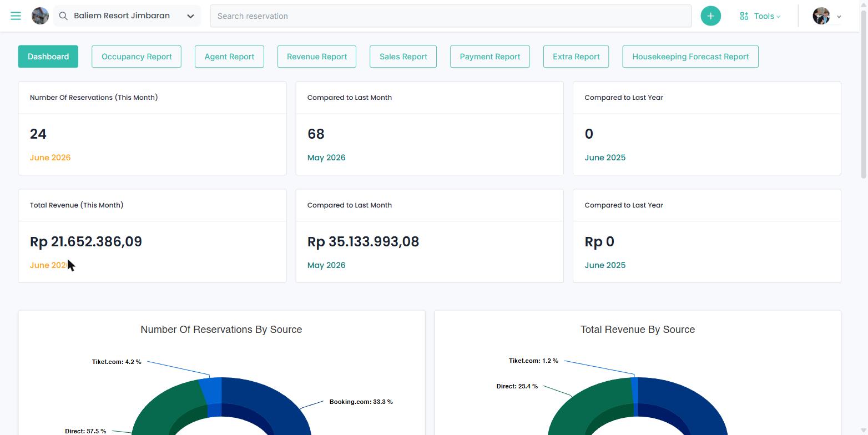The image size is (868, 435).
Task: Click Total Revenue By Source title
Action: (638, 330)
